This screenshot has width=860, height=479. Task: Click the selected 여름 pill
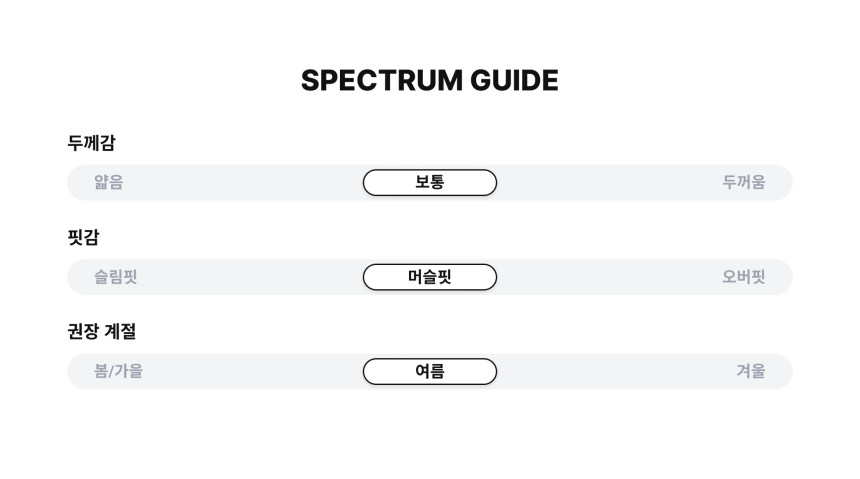pos(429,371)
